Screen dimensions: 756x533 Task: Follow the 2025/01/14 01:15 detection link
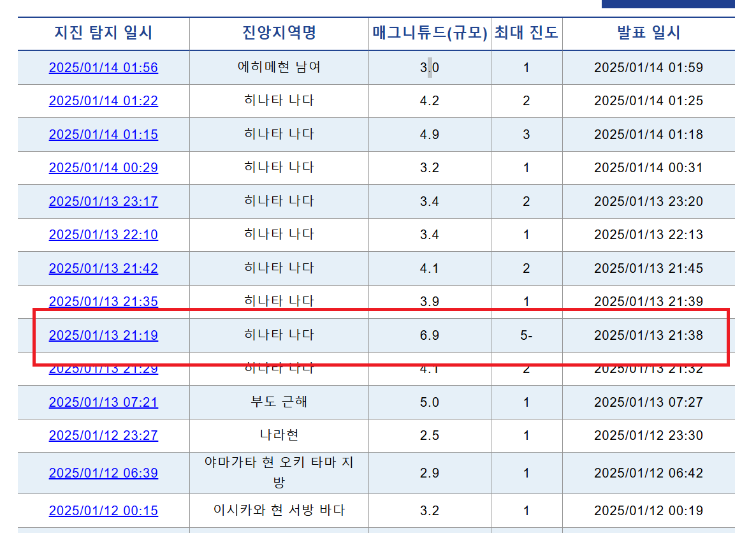tap(103, 135)
